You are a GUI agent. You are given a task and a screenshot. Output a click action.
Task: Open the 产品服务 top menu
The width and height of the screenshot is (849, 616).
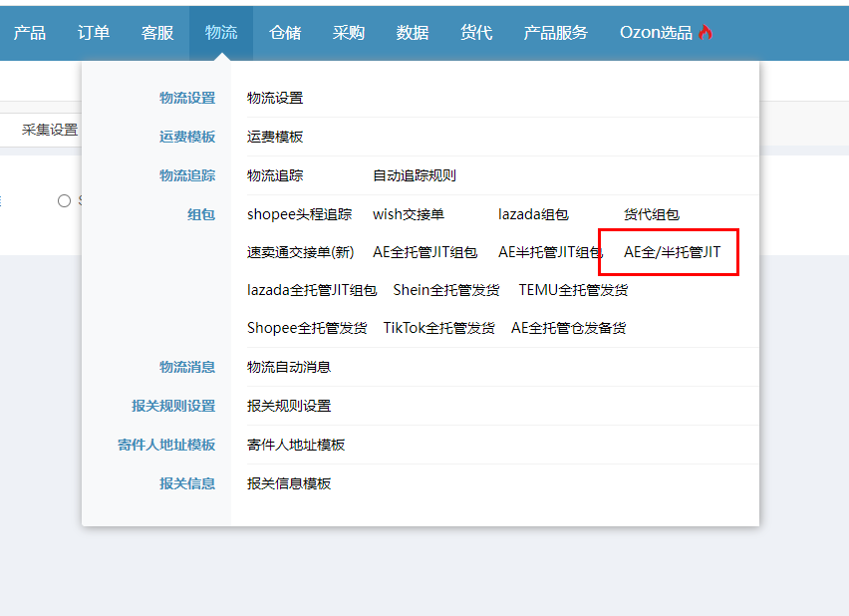pyautogui.click(x=555, y=33)
